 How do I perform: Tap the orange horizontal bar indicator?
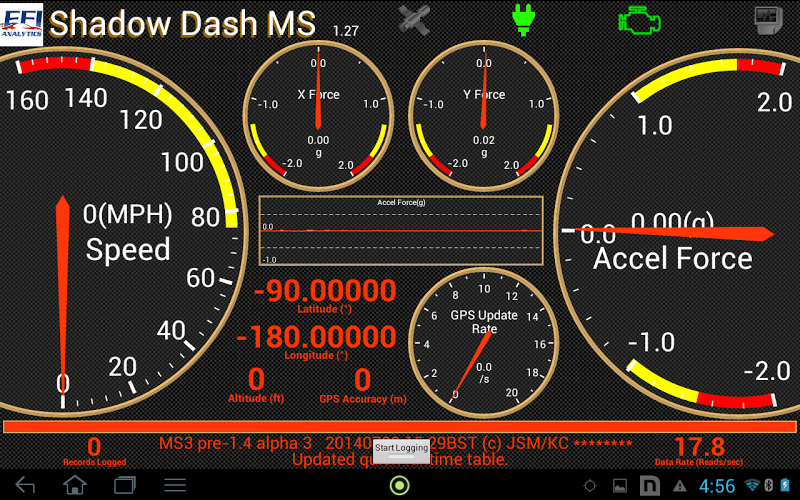[400, 427]
